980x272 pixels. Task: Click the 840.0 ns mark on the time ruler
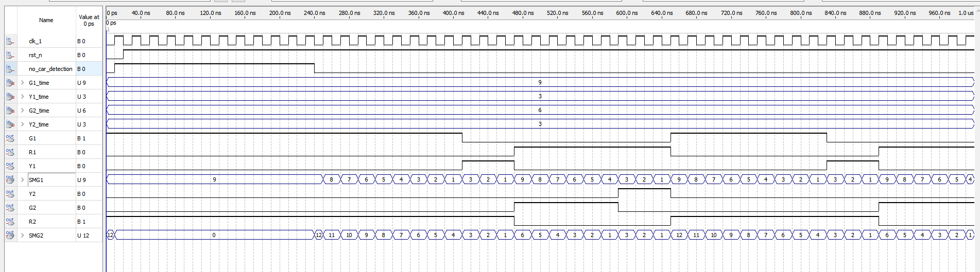click(835, 13)
